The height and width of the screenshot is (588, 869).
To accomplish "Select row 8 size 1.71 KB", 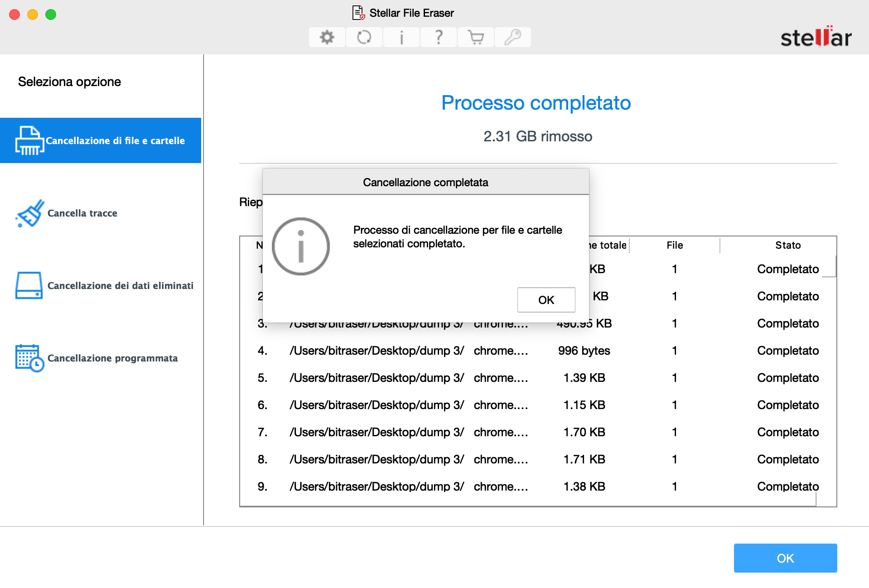I will tap(538, 459).
